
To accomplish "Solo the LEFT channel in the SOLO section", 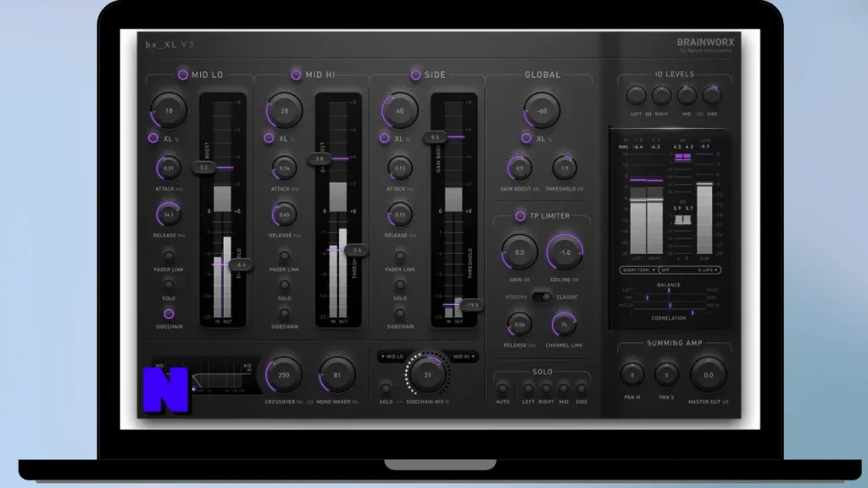I will (x=528, y=388).
